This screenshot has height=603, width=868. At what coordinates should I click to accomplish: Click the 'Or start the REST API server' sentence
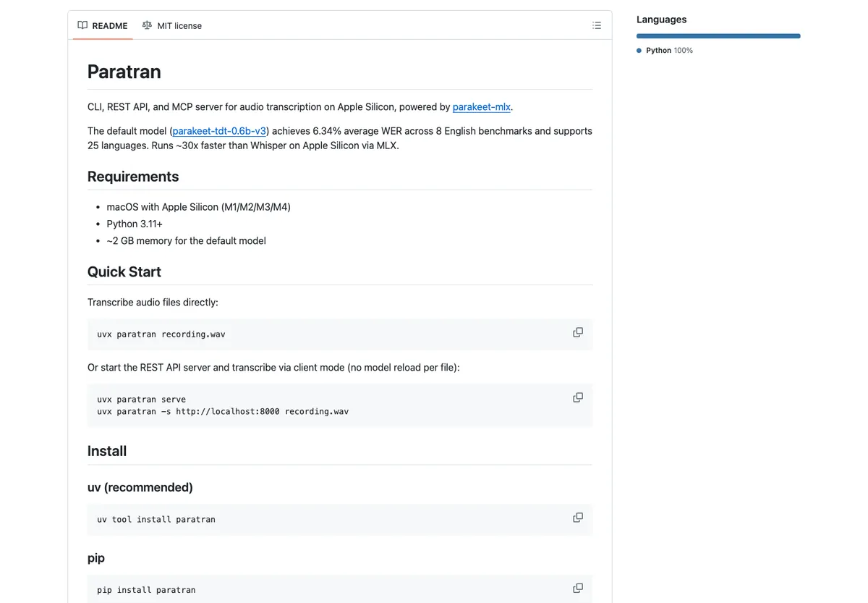(273, 367)
